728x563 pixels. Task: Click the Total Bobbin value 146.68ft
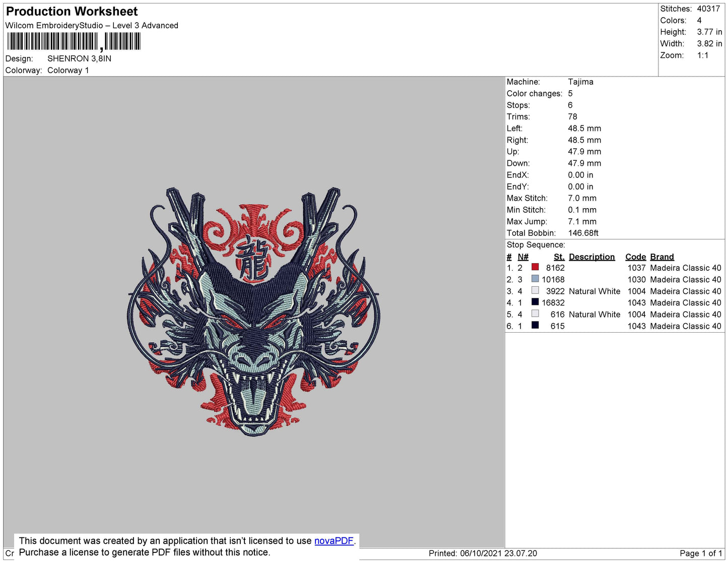(583, 233)
